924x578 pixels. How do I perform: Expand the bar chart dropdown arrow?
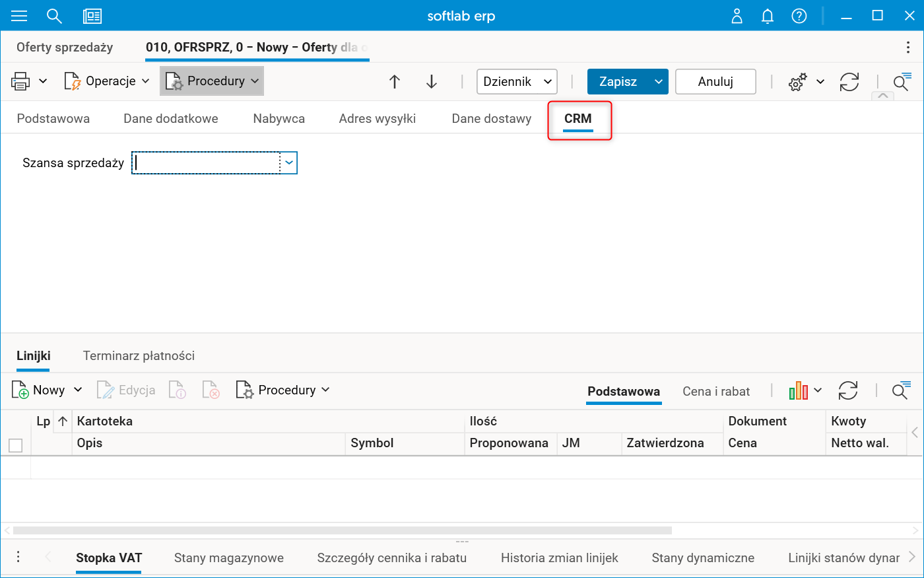(818, 390)
